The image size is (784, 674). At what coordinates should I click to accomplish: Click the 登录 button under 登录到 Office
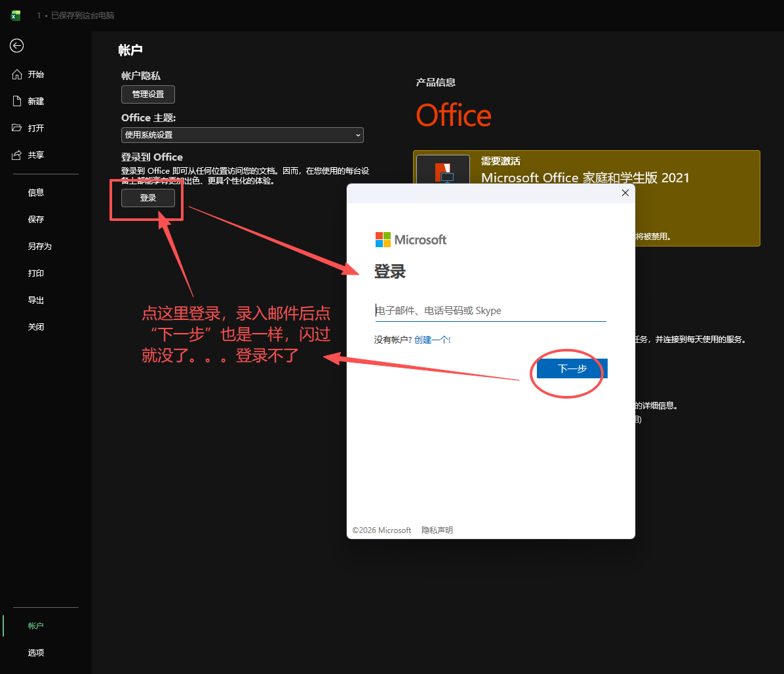click(148, 198)
